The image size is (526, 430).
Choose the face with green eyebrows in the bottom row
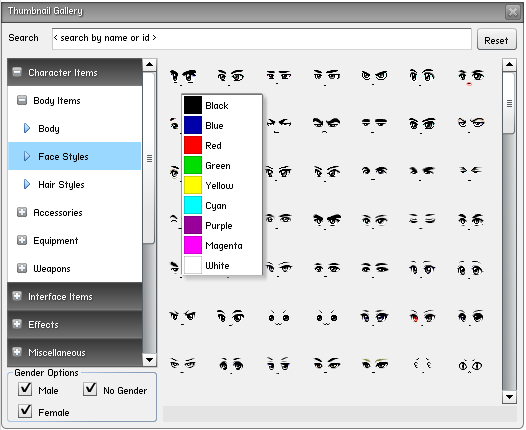(375, 364)
